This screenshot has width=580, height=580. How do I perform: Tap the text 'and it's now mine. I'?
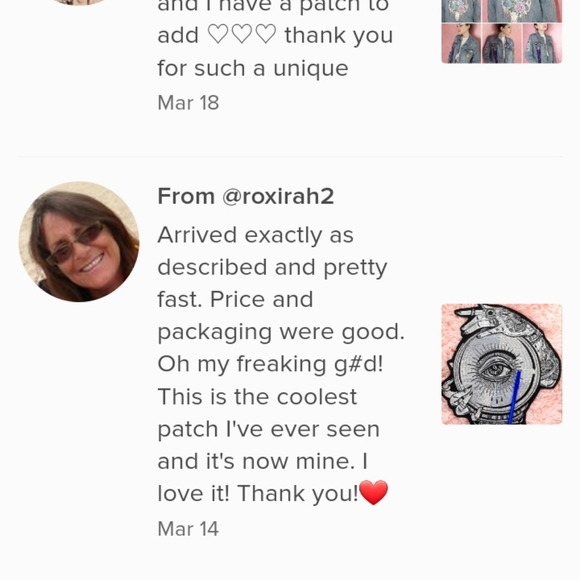(x=263, y=461)
